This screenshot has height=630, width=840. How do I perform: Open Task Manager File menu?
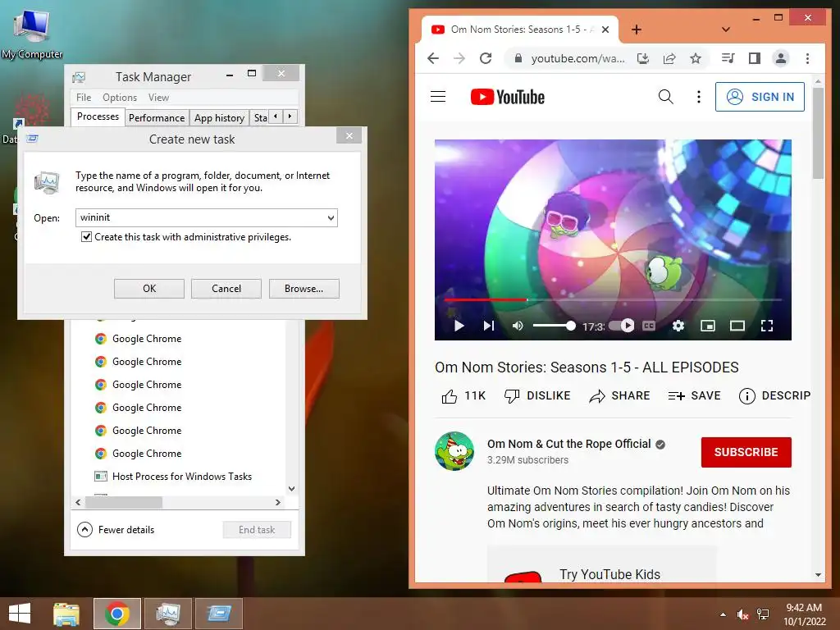click(84, 98)
